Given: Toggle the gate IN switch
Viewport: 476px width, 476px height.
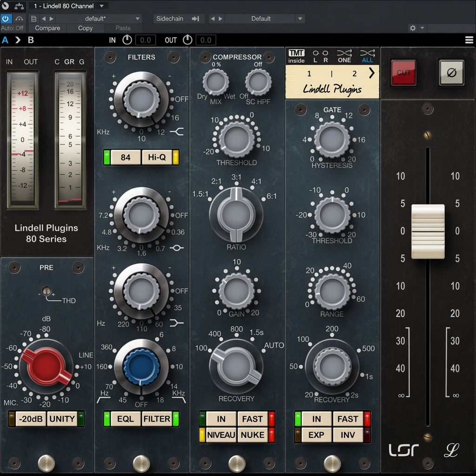Looking at the screenshot, I should (x=316, y=419).
